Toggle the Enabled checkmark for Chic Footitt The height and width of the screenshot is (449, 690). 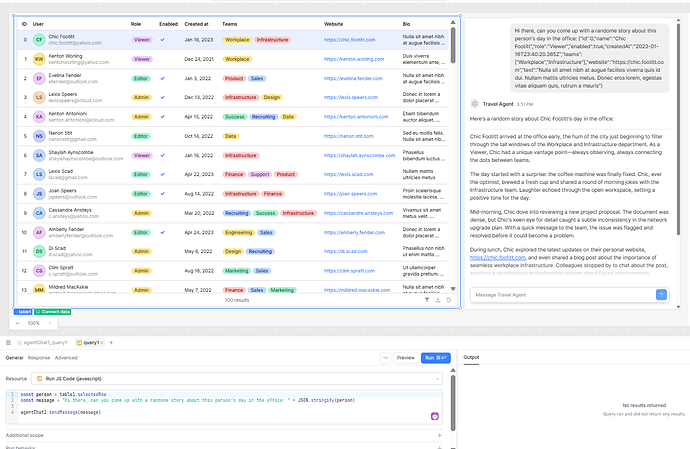[162, 40]
